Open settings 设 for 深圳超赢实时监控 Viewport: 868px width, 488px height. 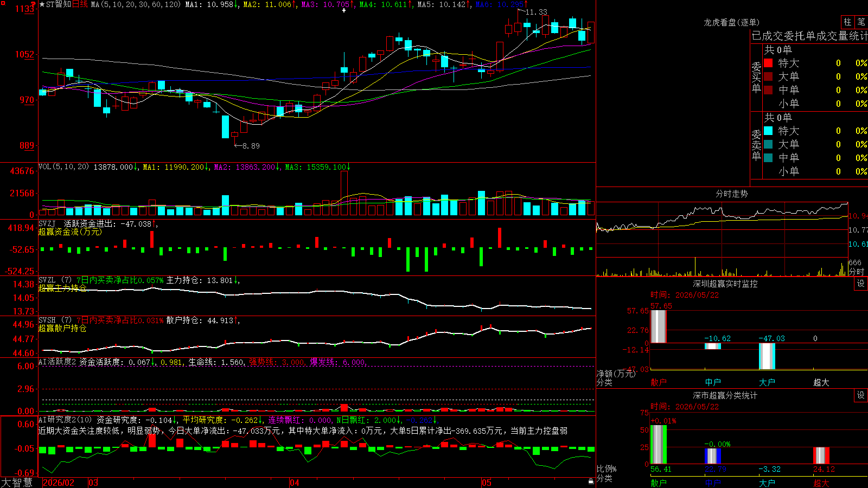(861, 284)
